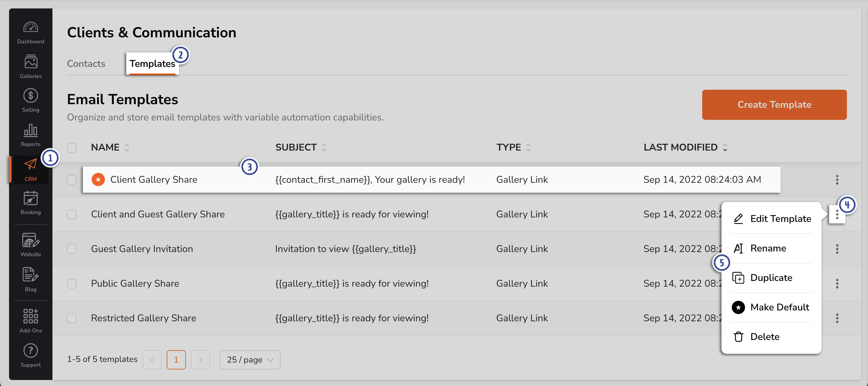Tick the Public Gallery Share checkbox
This screenshot has width=868, height=386.
72,284
